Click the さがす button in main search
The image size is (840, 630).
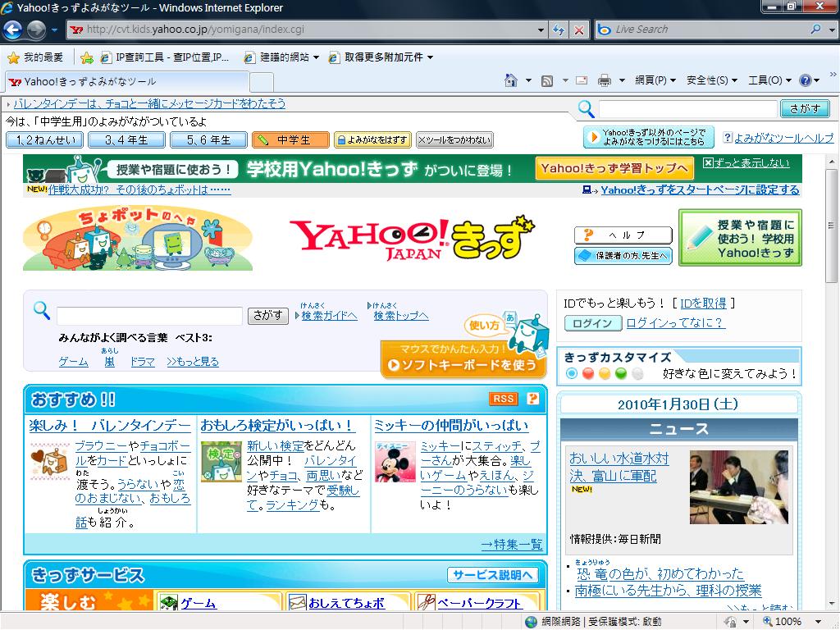pos(268,316)
